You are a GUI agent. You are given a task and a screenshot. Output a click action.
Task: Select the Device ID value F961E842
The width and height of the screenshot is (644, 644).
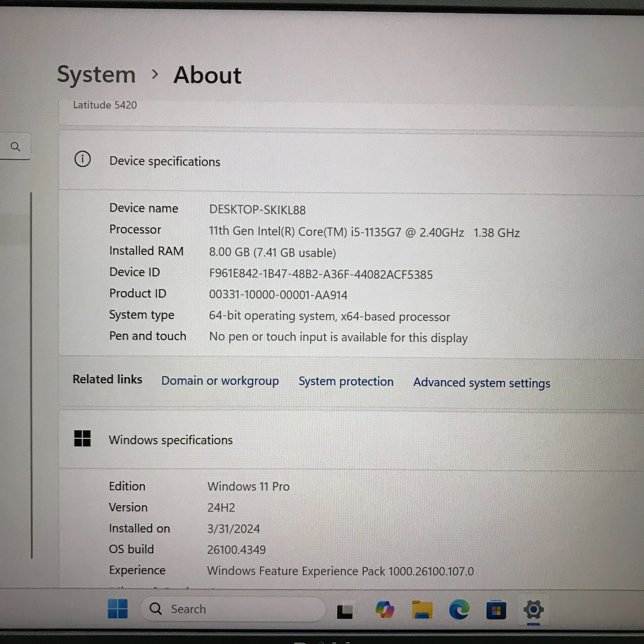(321, 274)
